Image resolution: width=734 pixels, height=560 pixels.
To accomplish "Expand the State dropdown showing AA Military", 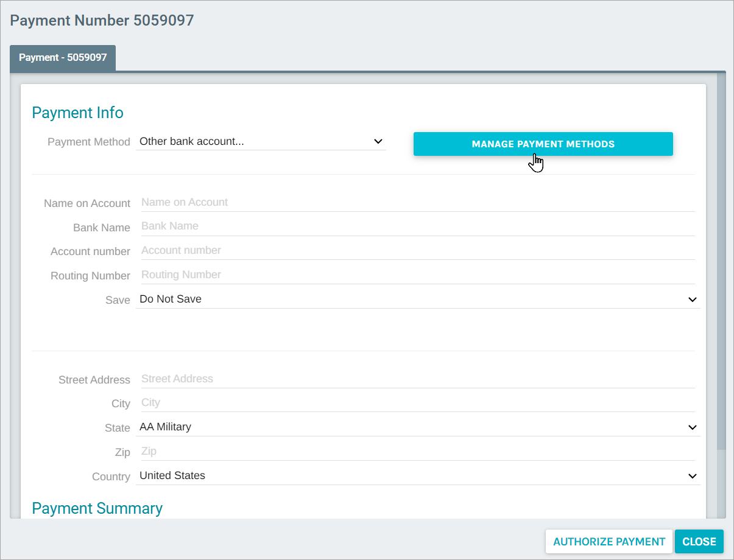I will pyautogui.click(x=418, y=427).
